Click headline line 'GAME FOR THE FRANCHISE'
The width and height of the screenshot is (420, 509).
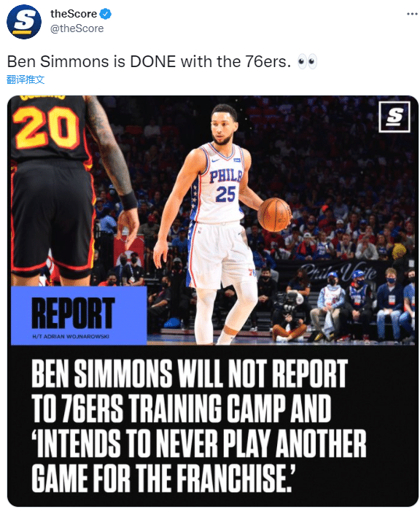coord(163,478)
